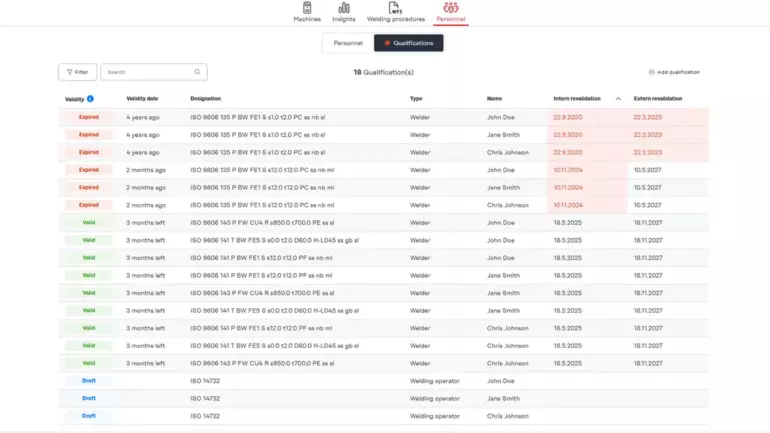Open the Insights chart icon

point(344,8)
